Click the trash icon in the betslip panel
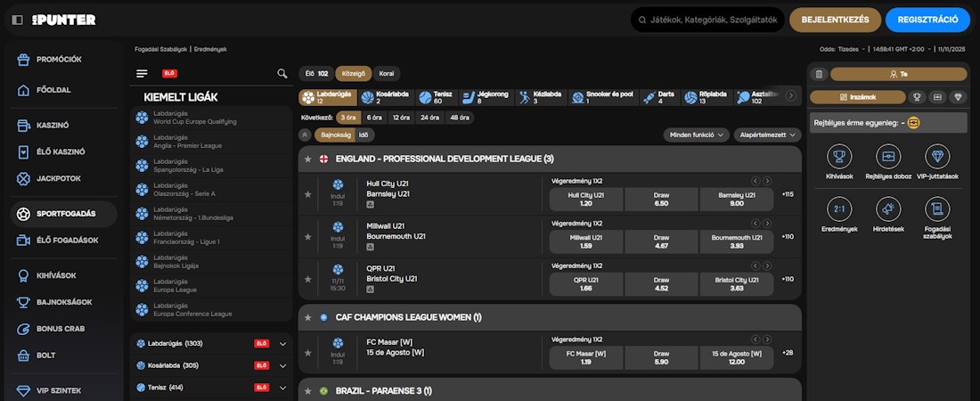 point(819,74)
